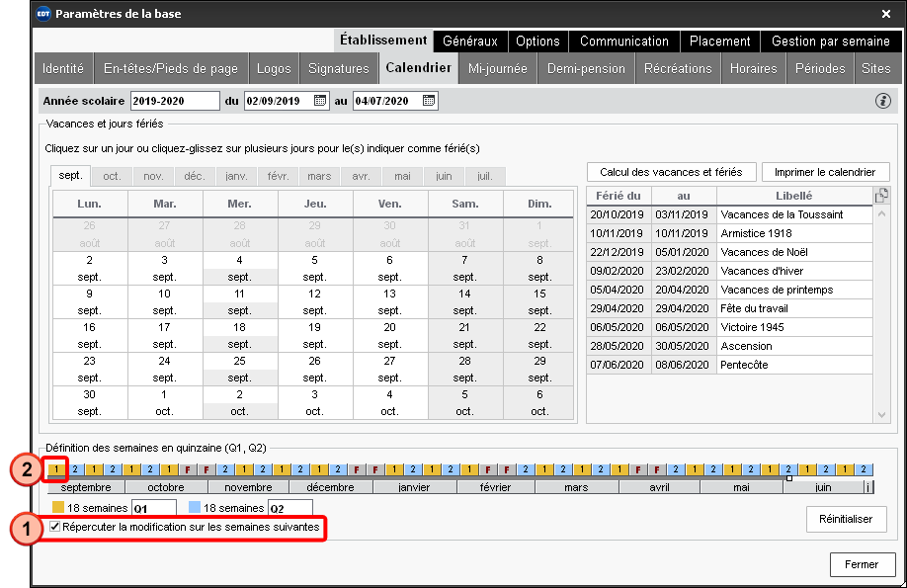Edit the Q1 week label field
Image resolution: width=907 pixels, height=588 pixels.
[154, 509]
